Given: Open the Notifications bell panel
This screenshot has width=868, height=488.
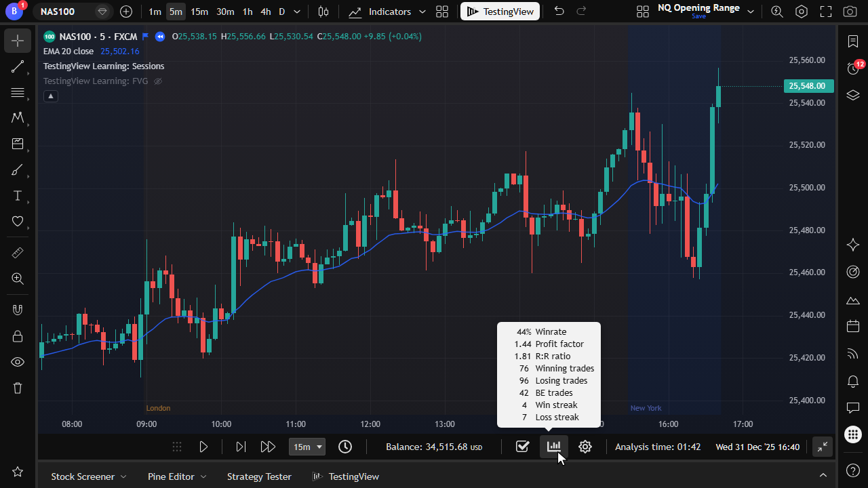Looking at the screenshot, I should tap(853, 381).
